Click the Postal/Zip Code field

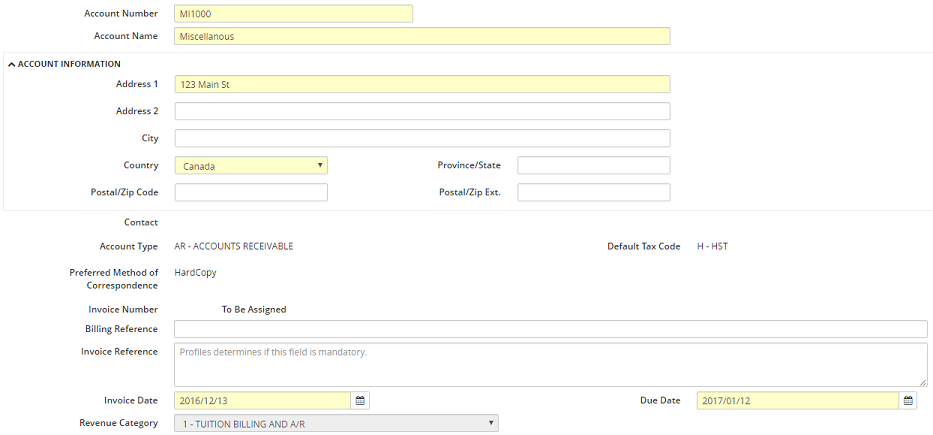251,192
